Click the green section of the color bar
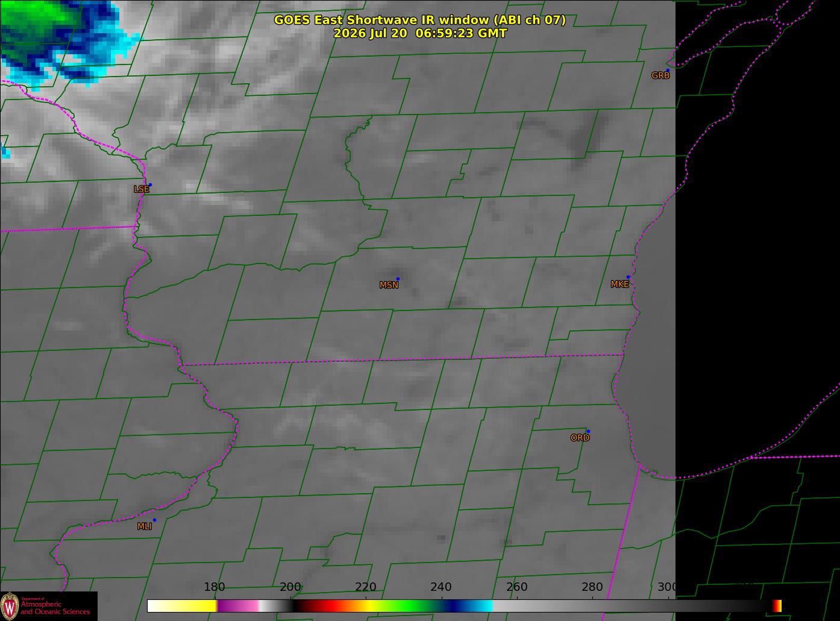Viewport: 840px width, 621px height. [x=410, y=606]
